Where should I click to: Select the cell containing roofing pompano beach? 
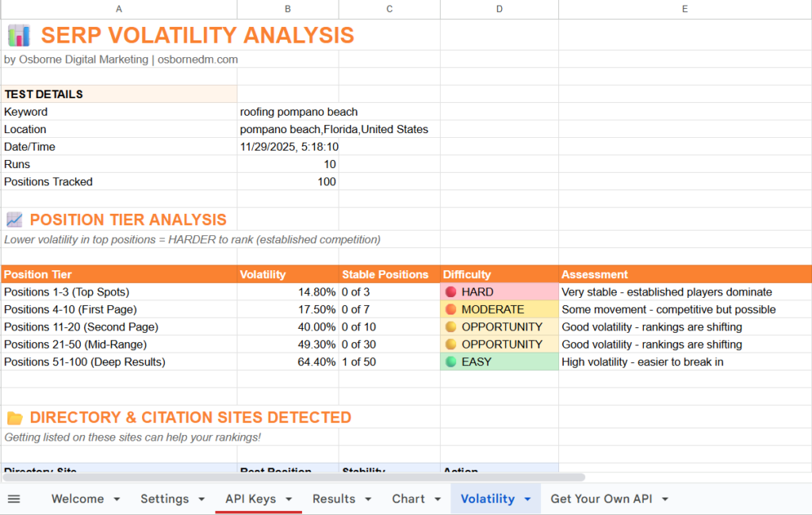click(x=287, y=112)
